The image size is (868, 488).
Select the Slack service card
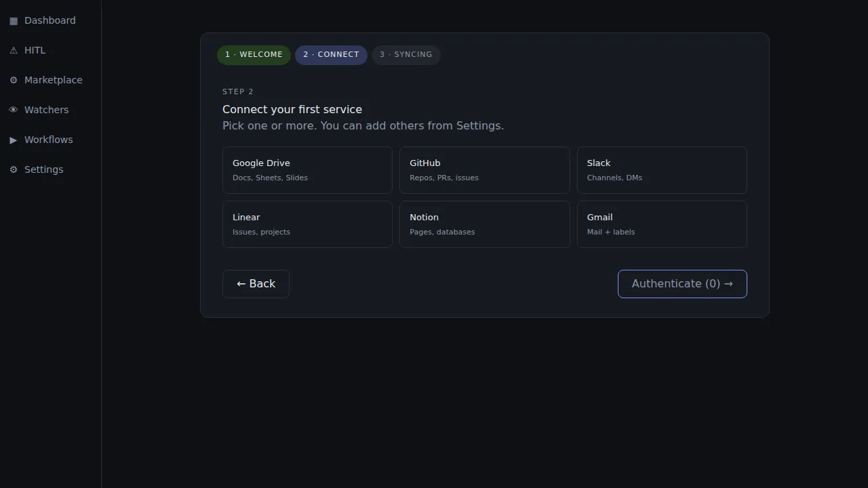point(662,170)
